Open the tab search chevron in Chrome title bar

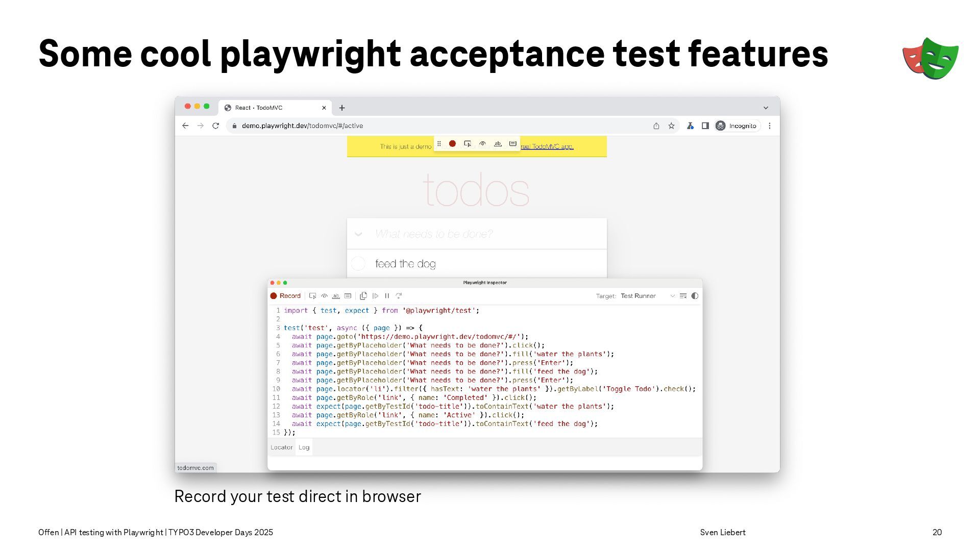pyautogui.click(x=766, y=108)
